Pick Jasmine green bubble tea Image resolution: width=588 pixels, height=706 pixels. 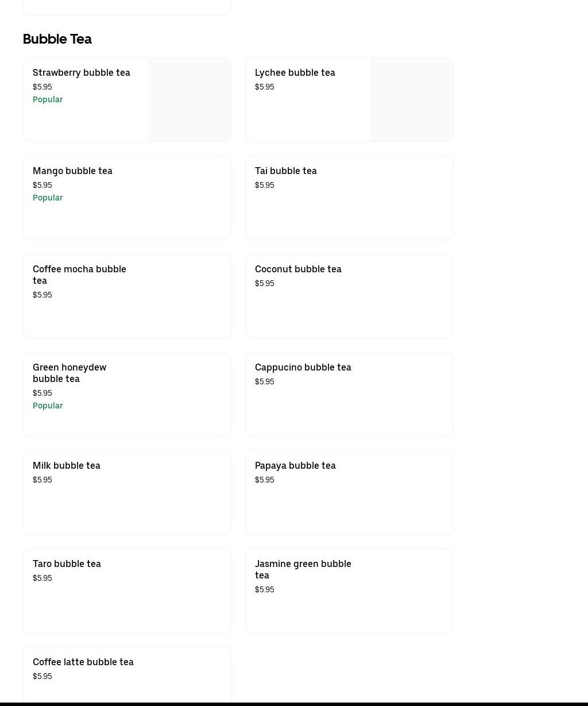tap(303, 569)
